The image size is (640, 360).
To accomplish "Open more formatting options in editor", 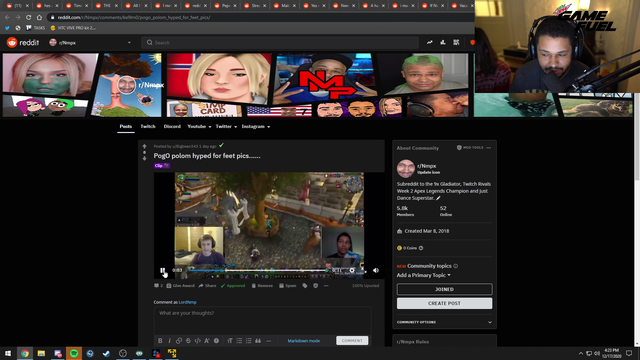I will coord(268,340).
